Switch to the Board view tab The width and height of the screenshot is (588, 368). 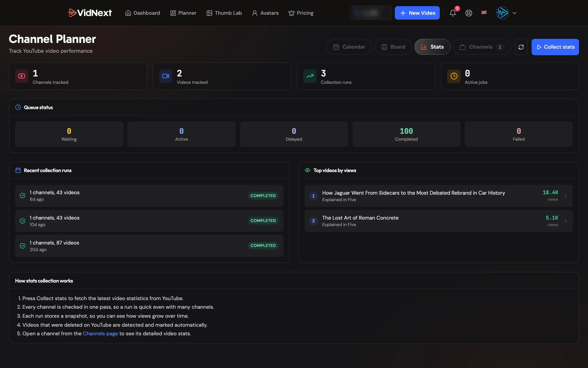[393, 47]
